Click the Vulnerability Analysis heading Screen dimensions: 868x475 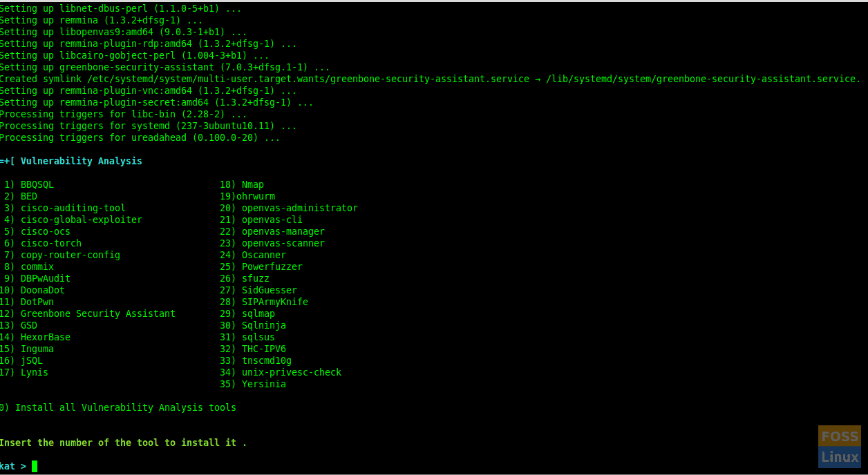(81, 161)
